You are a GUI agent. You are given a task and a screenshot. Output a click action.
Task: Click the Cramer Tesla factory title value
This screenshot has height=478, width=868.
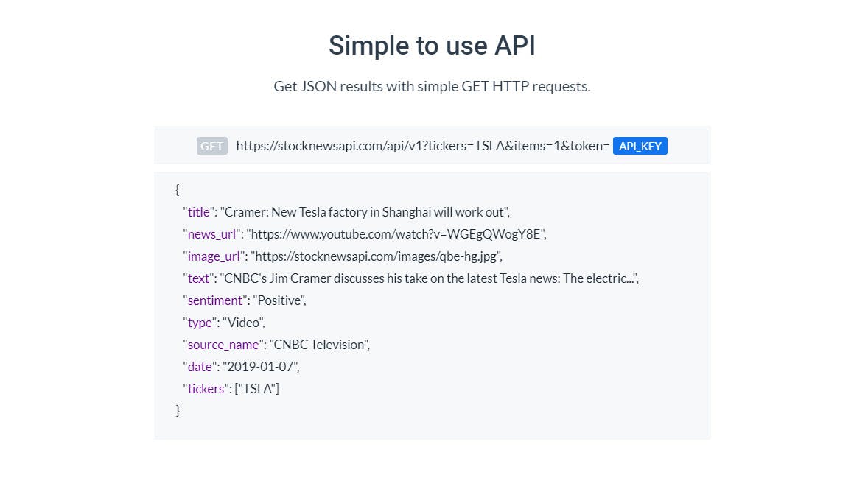(x=365, y=212)
